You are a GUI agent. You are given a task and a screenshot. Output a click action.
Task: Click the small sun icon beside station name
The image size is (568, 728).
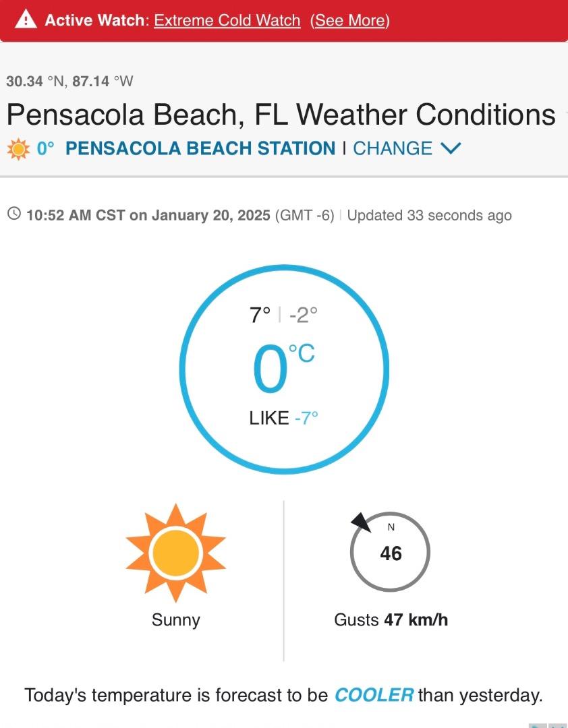tap(18, 149)
